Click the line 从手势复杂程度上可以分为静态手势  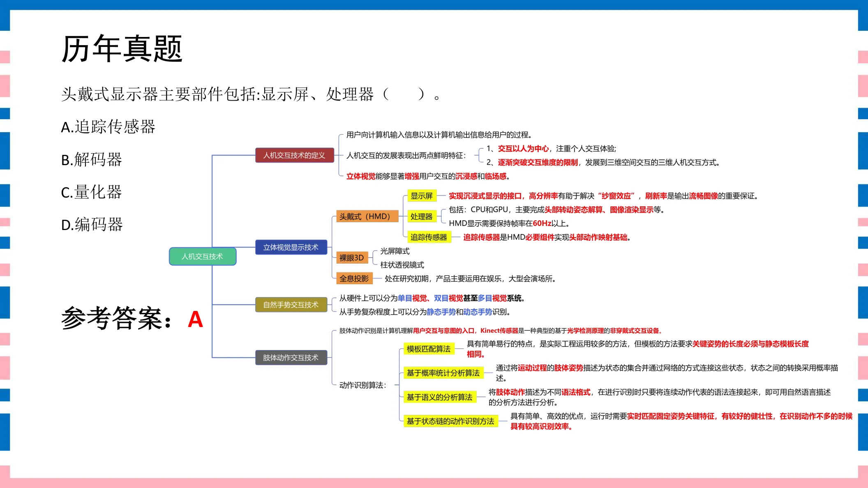425,312
